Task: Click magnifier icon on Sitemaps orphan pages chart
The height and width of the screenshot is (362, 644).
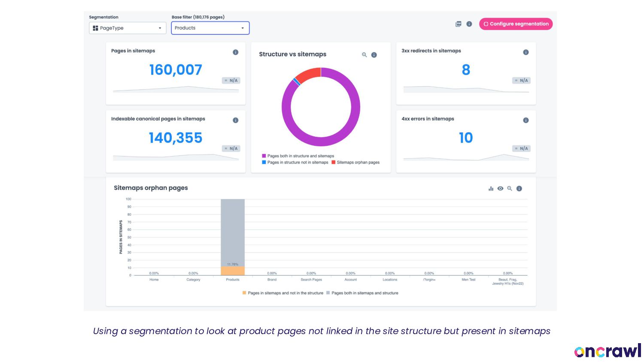Action: (510, 189)
